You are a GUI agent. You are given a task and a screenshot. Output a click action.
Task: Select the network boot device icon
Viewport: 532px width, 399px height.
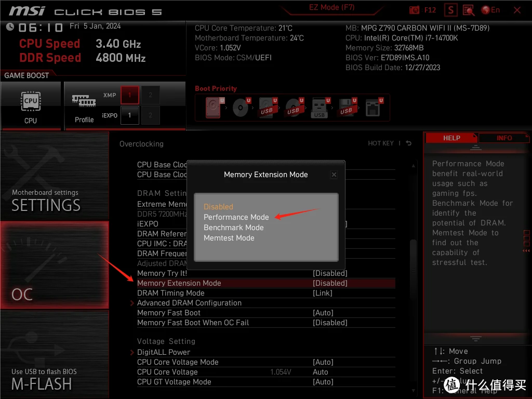374,108
